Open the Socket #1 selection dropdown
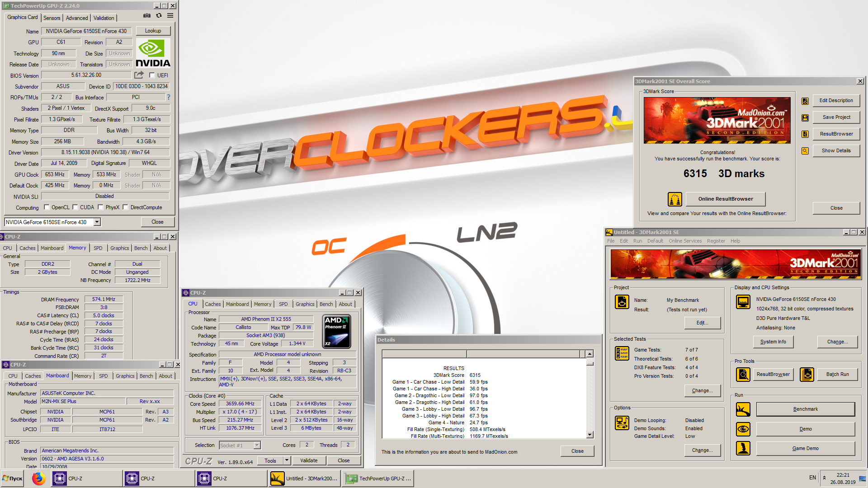 (x=257, y=445)
